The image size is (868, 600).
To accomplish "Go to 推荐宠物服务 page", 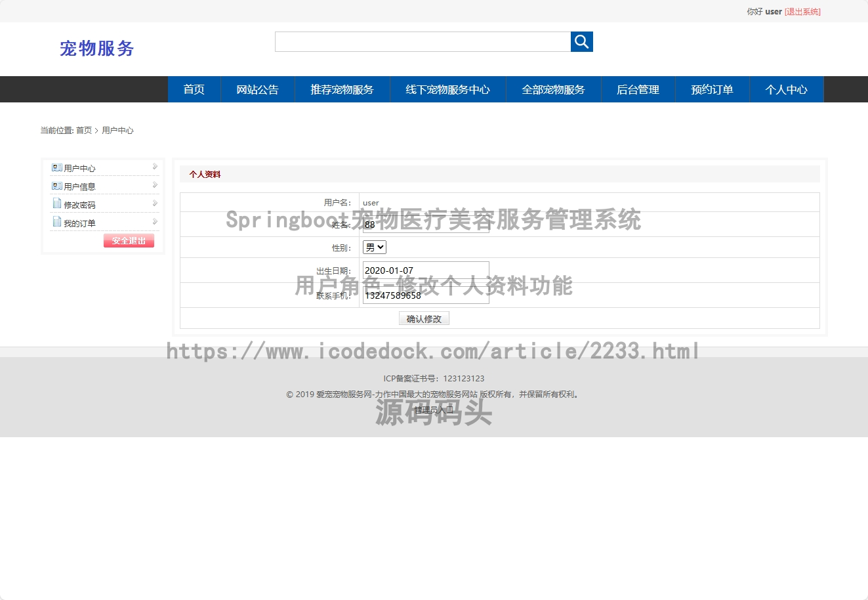I will click(x=342, y=89).
